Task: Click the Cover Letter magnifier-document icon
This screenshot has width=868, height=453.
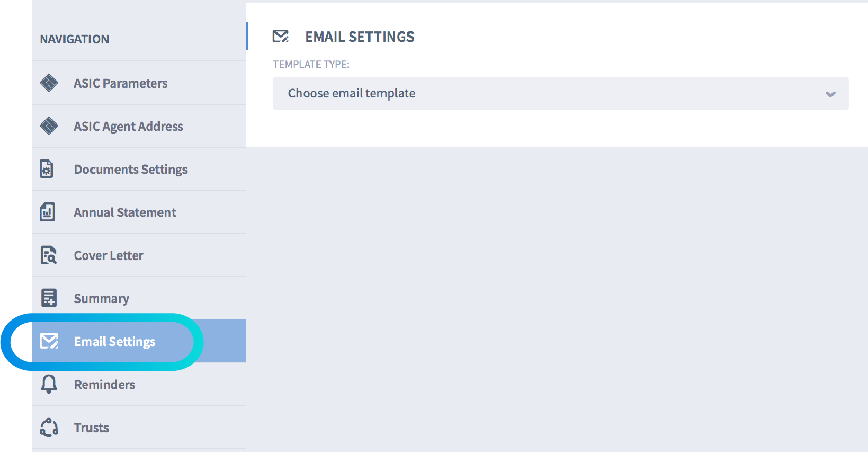Action: [49, 255]
